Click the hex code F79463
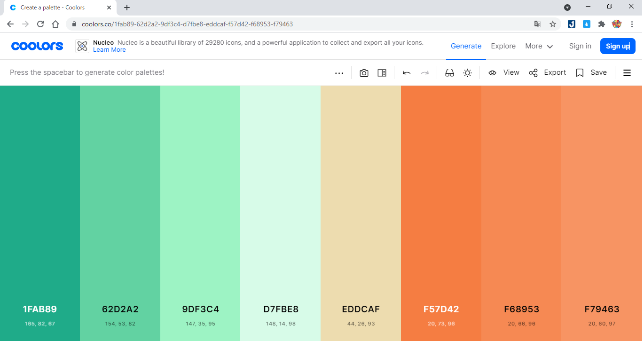The height and width of the screenshot is (341, 644). pos(602,309)
